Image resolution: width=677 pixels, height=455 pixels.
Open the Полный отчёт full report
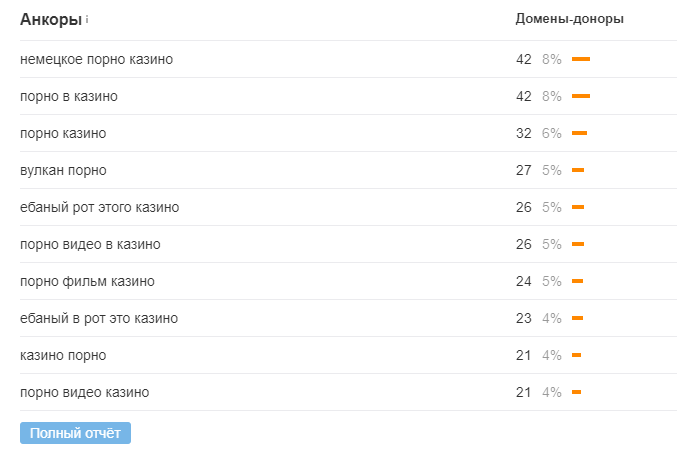75,433
